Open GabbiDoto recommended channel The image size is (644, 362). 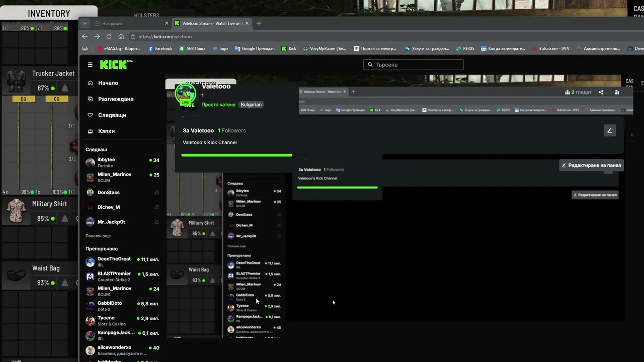pos(122,306)
